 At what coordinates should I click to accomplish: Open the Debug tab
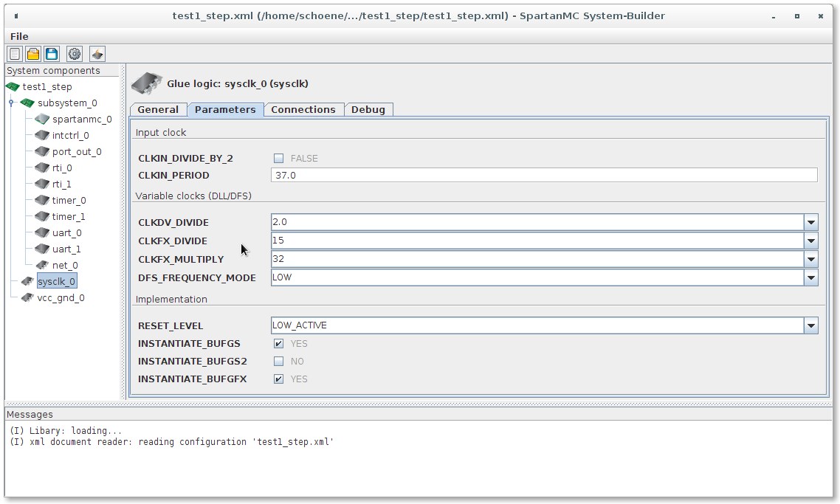coord(368,110)
